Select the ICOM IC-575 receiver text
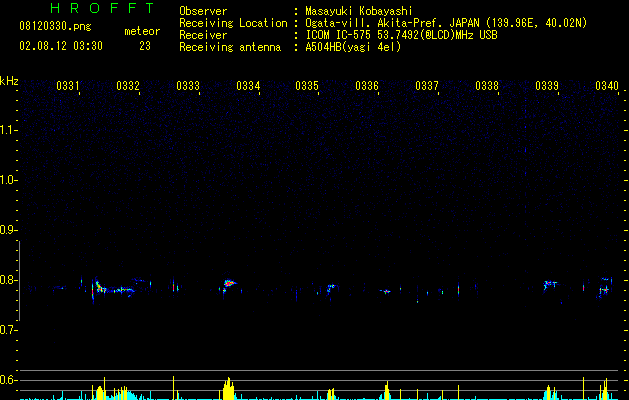 [x=401, y=35]
